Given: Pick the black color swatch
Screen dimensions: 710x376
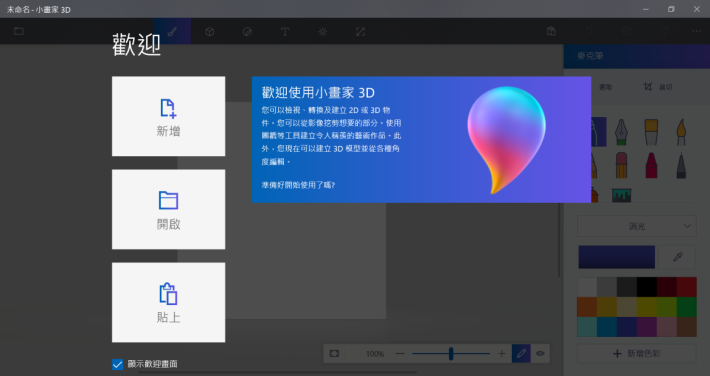Looking at the screenshot, I should pyautogui.click(x=647, y=287).
